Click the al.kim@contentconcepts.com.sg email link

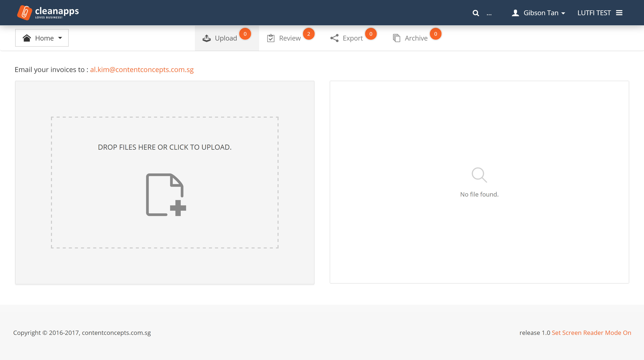(x=142, y=69)
